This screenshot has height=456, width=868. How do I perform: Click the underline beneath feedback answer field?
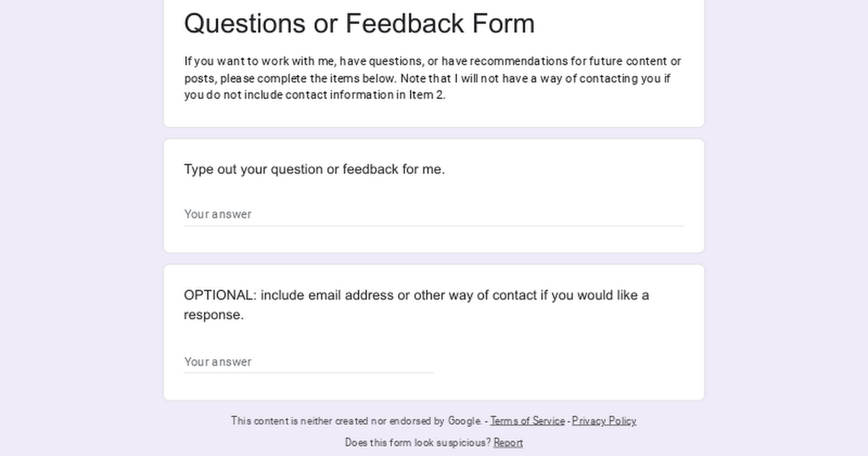click(433, 226)
